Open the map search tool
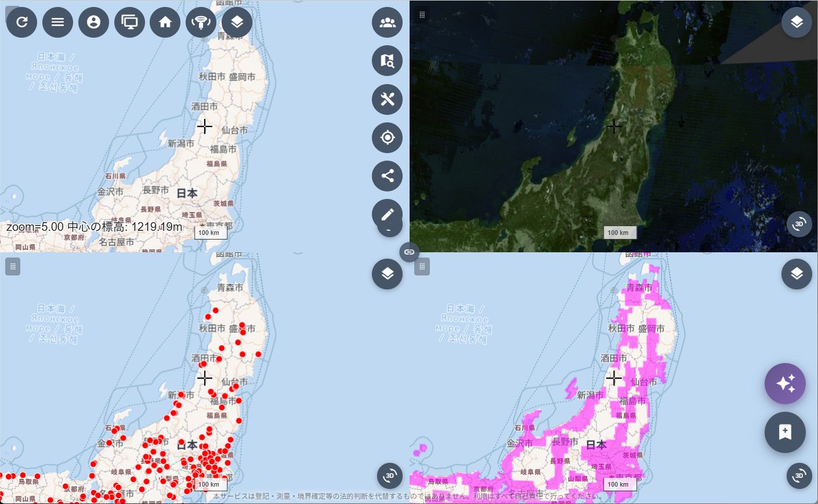Image resolution: width=818 pixels, height=504 pixels. pyautogui.click(x=387, y=61)
